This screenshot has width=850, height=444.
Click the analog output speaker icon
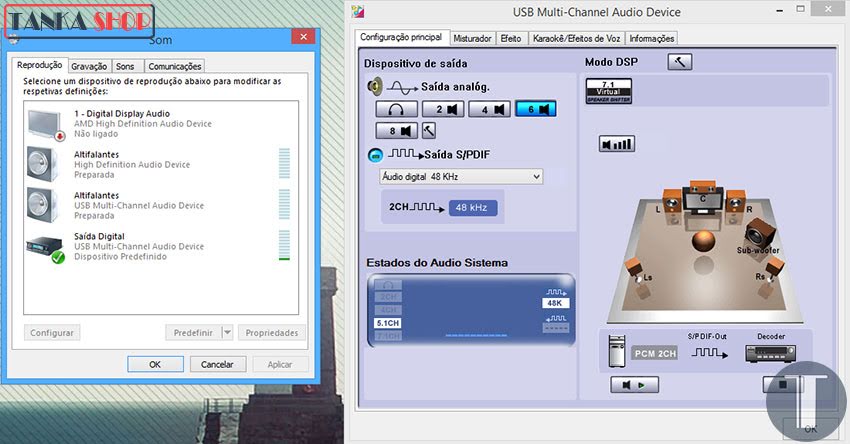click(375, 86)
